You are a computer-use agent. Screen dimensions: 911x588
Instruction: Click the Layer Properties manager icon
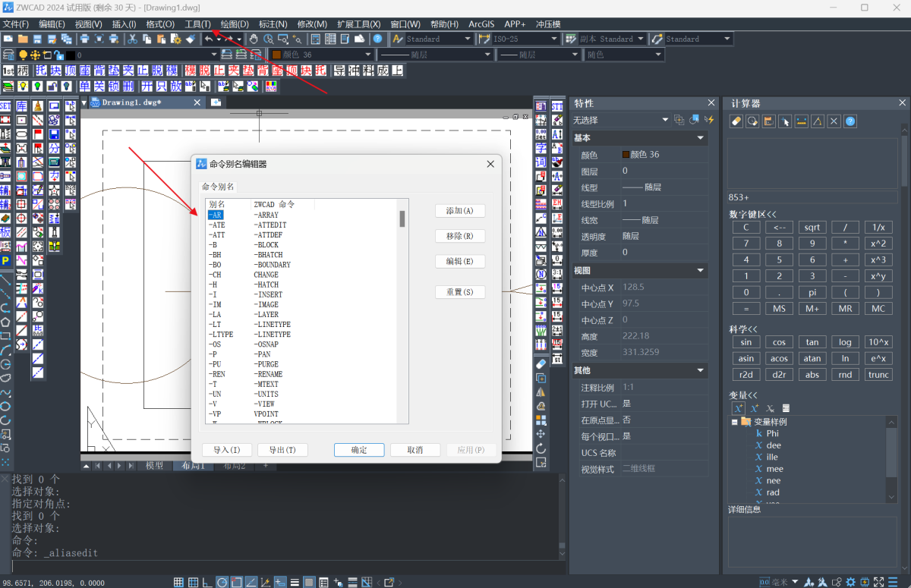pos(8,55)
